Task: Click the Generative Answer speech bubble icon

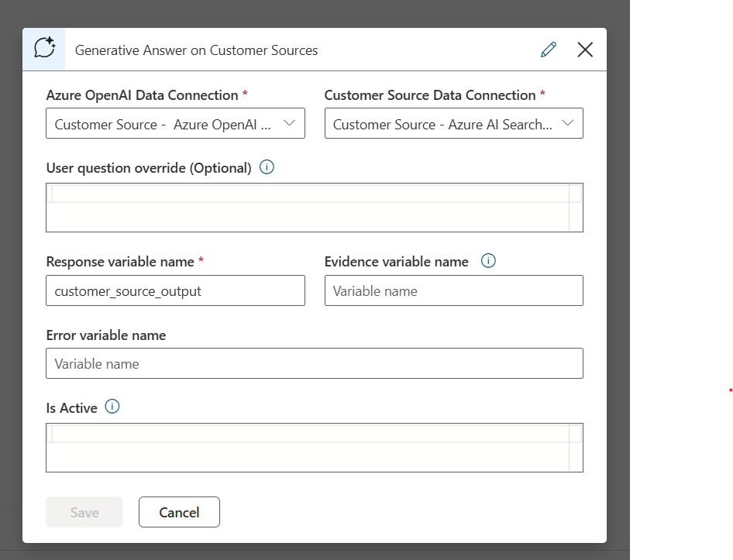Action: tap(44, 48)
